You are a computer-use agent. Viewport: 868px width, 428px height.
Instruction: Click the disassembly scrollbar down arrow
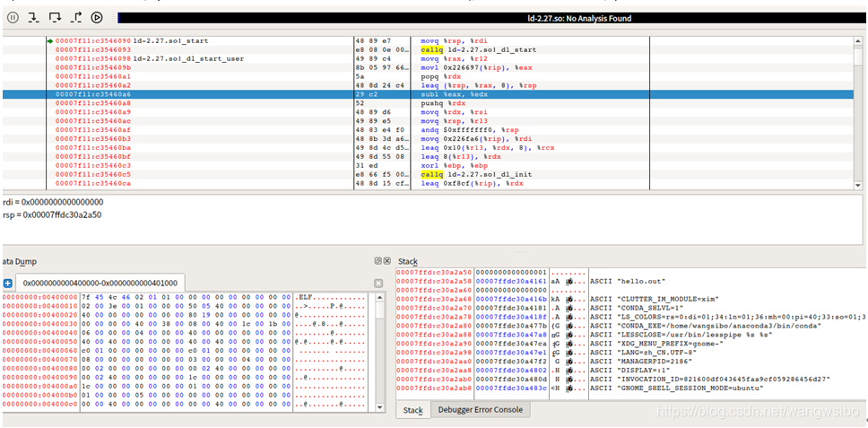(858, 186)
